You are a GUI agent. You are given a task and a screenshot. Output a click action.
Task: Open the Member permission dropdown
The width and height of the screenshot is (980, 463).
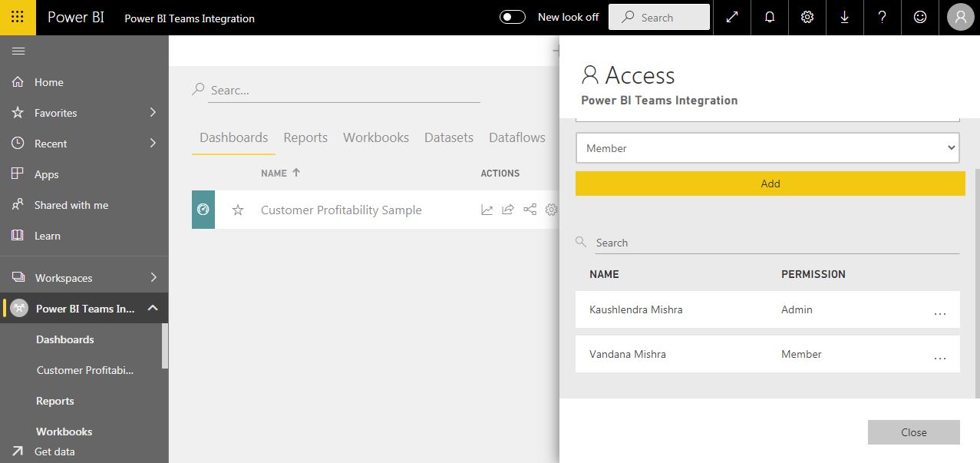point(767,147)
